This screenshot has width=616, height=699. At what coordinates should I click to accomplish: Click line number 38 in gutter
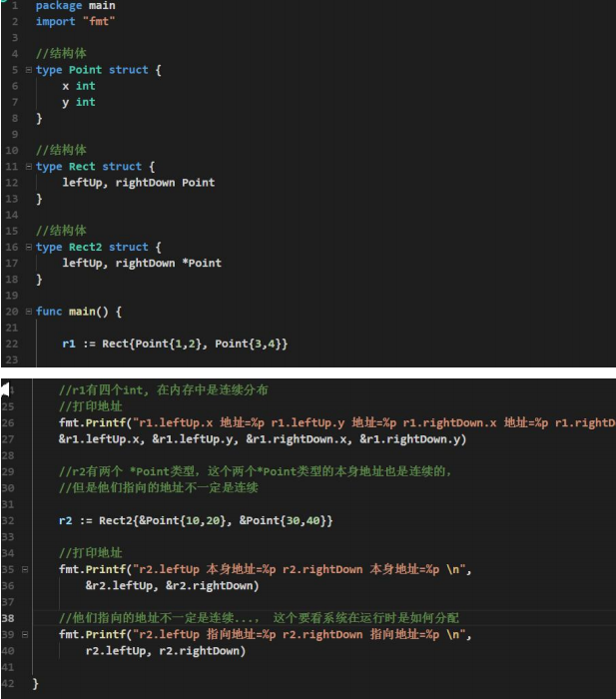8,618
